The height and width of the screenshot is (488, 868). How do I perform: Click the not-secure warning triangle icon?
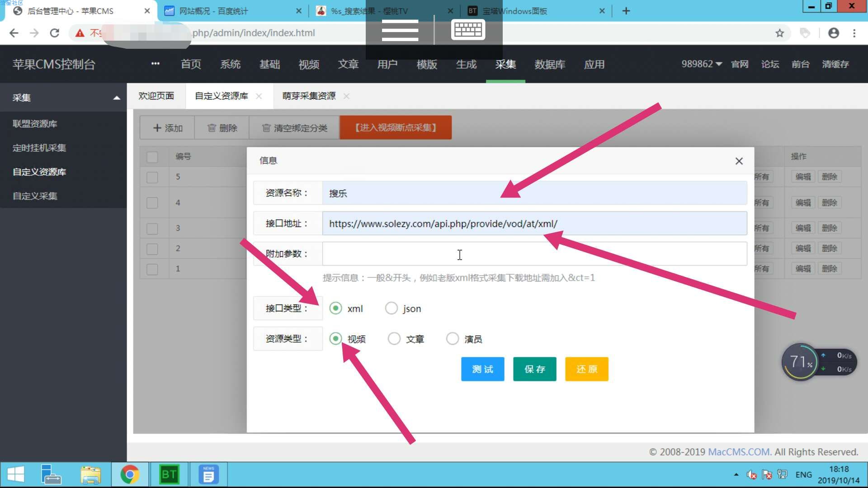tap(80, 33)
